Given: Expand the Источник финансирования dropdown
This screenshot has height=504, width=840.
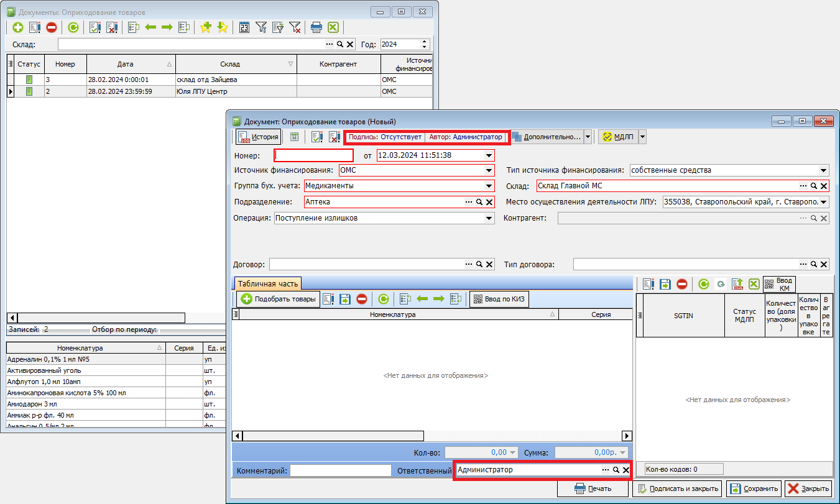Looking at the screenshot, I should (x=489, y=170).
